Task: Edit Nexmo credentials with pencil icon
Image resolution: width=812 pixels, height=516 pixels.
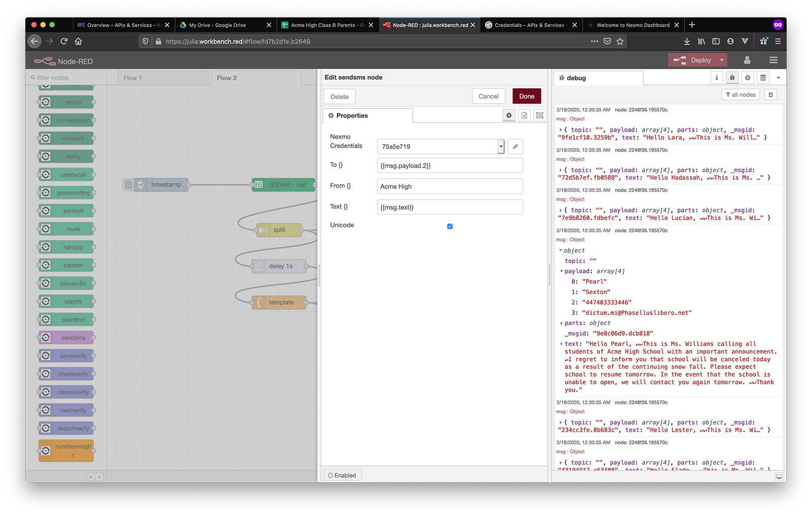Action: pos(515,146)
